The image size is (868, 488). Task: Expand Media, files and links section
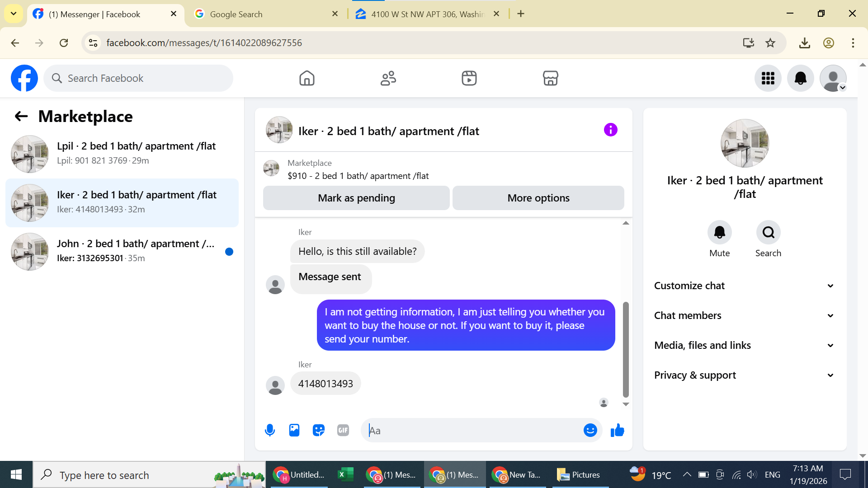point(744,345)
